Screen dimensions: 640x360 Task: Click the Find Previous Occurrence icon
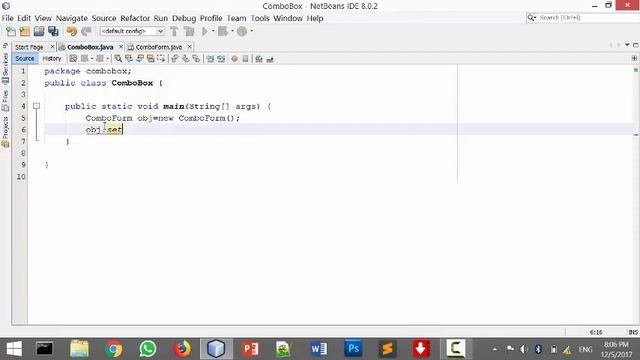coord(129,59)
